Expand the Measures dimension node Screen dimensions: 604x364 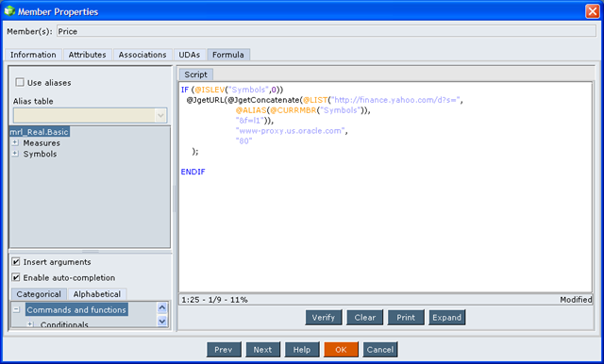click(15, 142)
